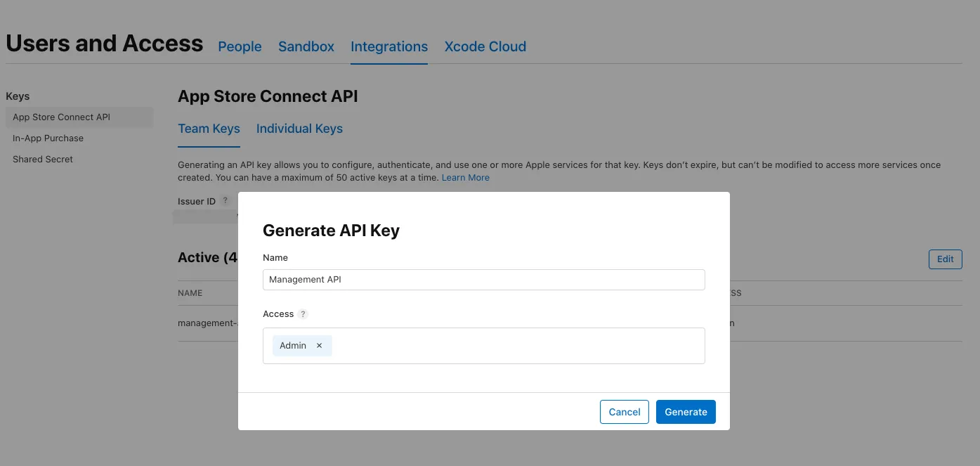The image size is (980, 466).
Task: Select Shared Secret from the sidebar
Action: click(x=42, y=159)
